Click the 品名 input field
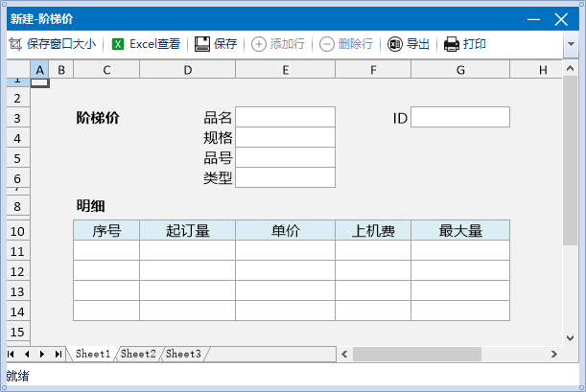 (285, 117)
